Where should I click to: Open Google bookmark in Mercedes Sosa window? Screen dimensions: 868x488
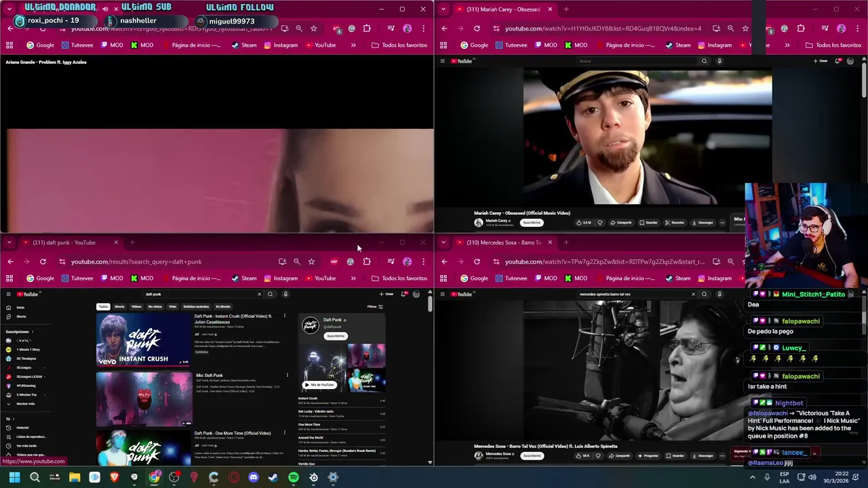coord(474,278)
